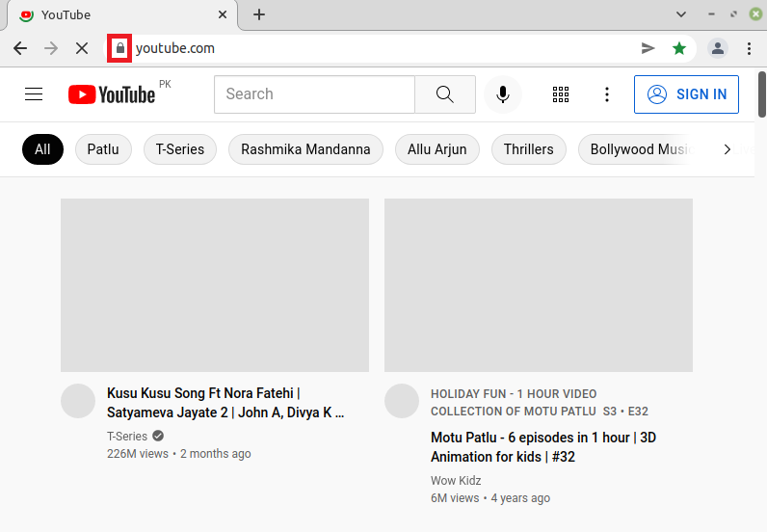Show more category chips with right chevron
This screenshot has height=532, width=767.
[727, 149]
